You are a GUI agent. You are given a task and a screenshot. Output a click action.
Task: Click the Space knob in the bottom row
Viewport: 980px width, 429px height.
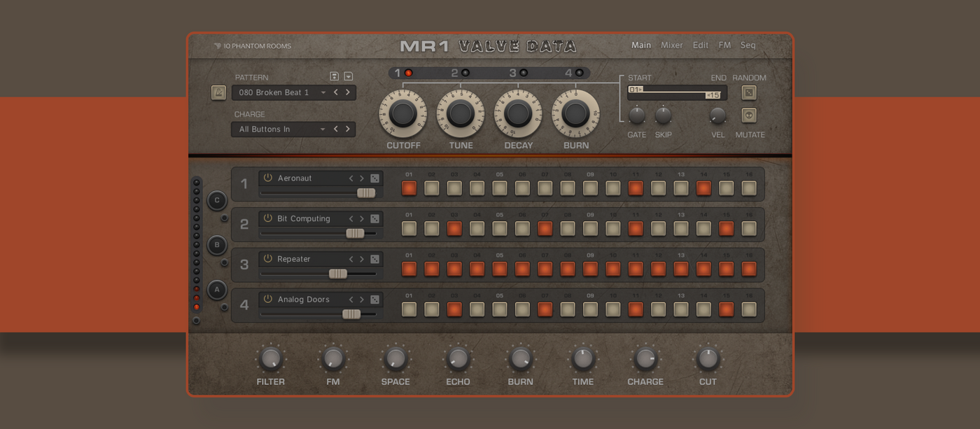395,359
